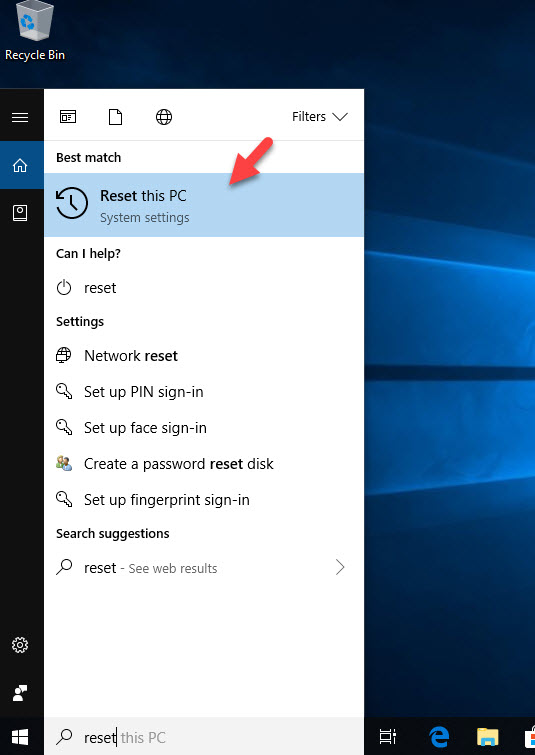Click the Feedback person icon
535x755 pixels.
(x=20, y=693)
